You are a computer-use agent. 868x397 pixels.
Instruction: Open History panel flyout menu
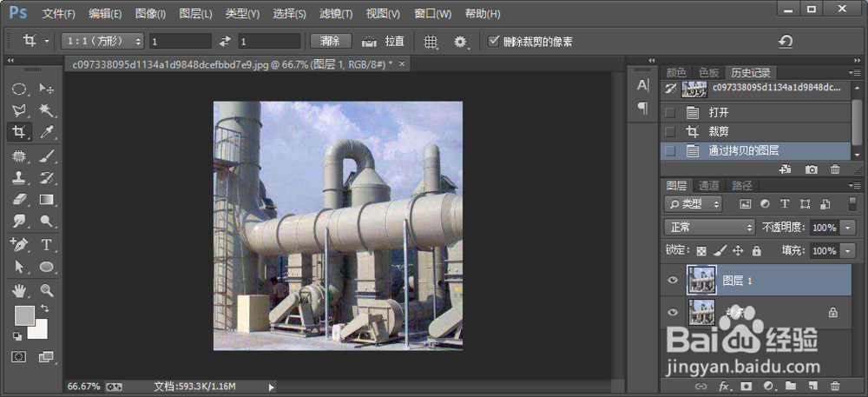tap(854, 72)
